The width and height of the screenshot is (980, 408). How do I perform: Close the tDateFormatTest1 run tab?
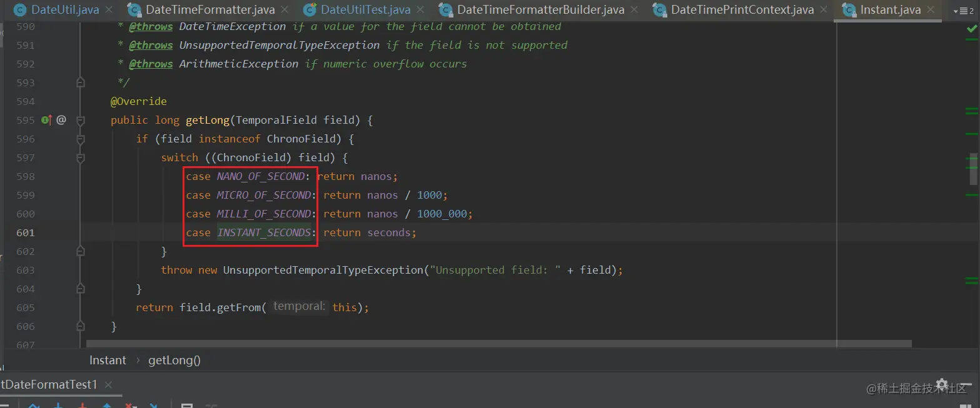click(108, 385)
